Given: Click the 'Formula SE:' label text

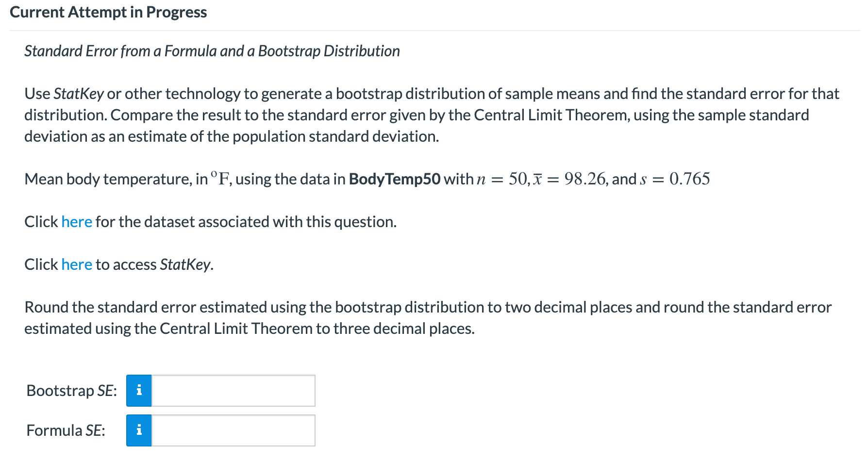Looking at the screenshot, I should (66, 430).
